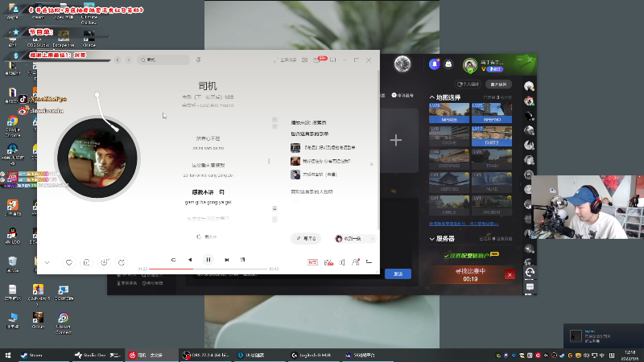Go back with the music player's left arrow
Screen dimensions: 644x362
click(118, 60)
